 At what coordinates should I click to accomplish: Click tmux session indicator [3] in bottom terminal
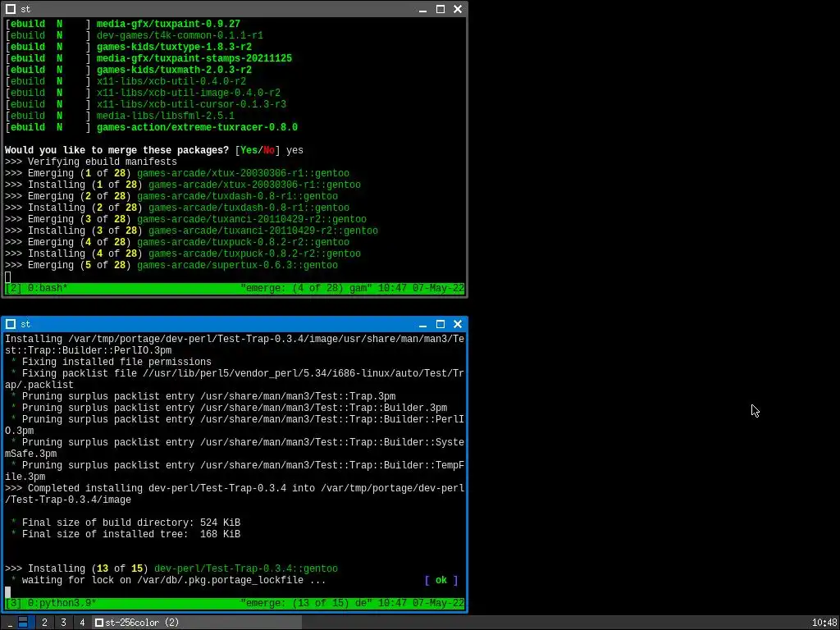coord(13,603)
